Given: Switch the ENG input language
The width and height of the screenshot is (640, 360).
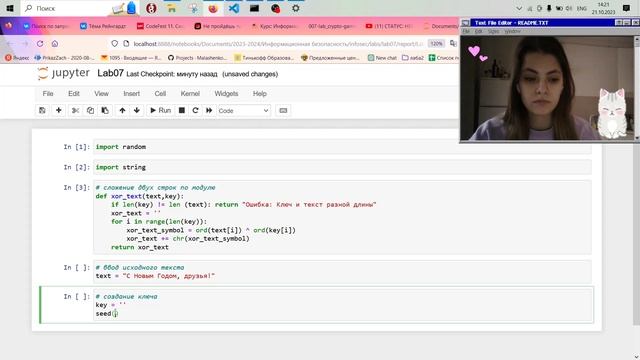Looking at the screenshot, I should point(582,8).
